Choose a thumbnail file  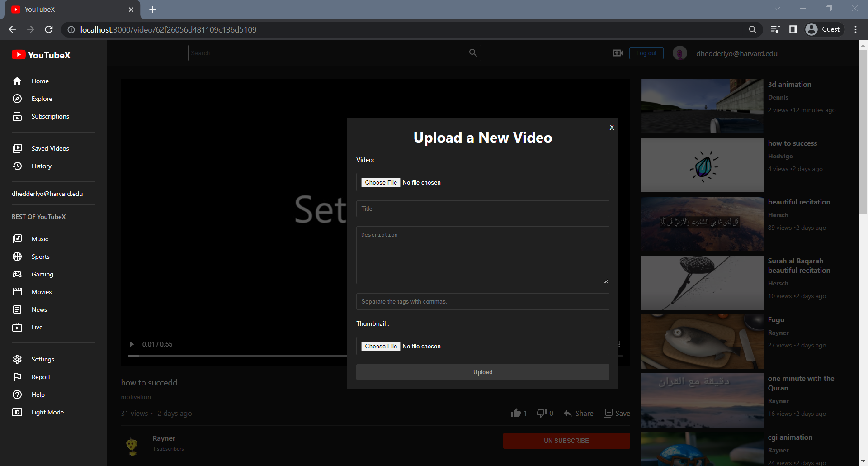click(381, 346)
